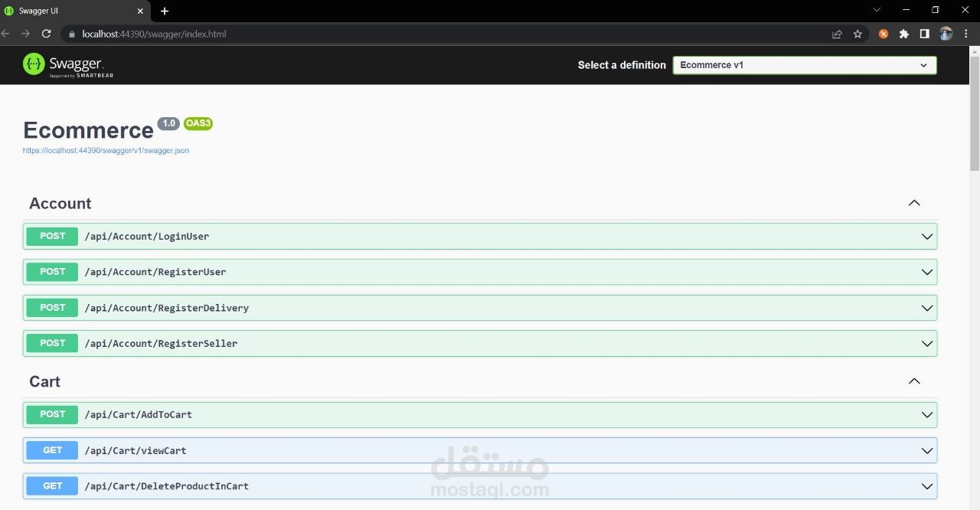Click the green Swagger logo icon
Screen dimensions: 980x510
point(34,64)
